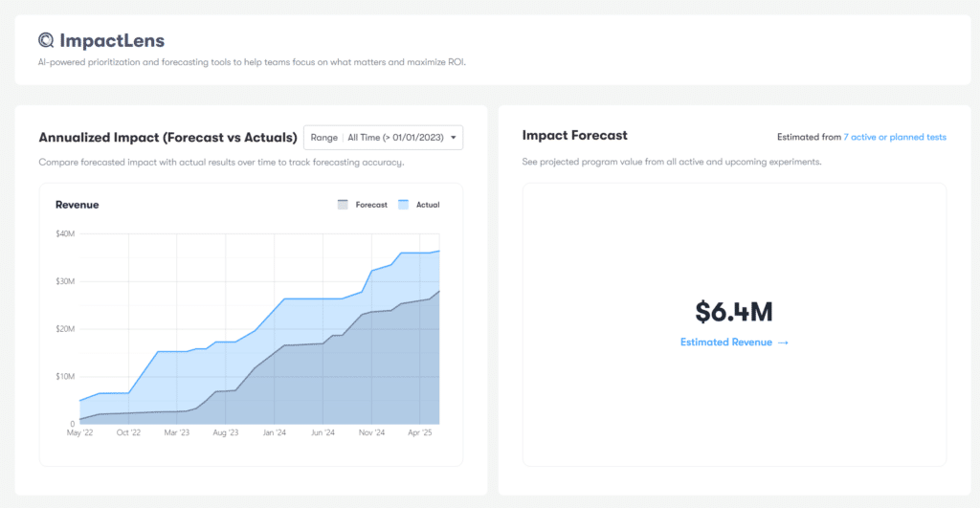The width and height of the screenshot is (980, 508).
Task: Click the $6.4M forecast value
Action: point(734,312)
